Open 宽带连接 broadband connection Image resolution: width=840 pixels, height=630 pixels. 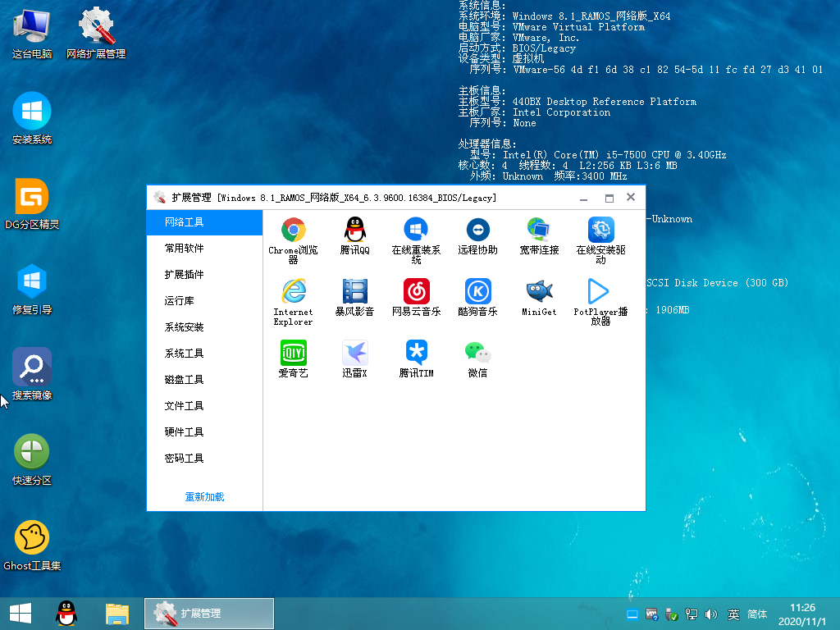540,235
